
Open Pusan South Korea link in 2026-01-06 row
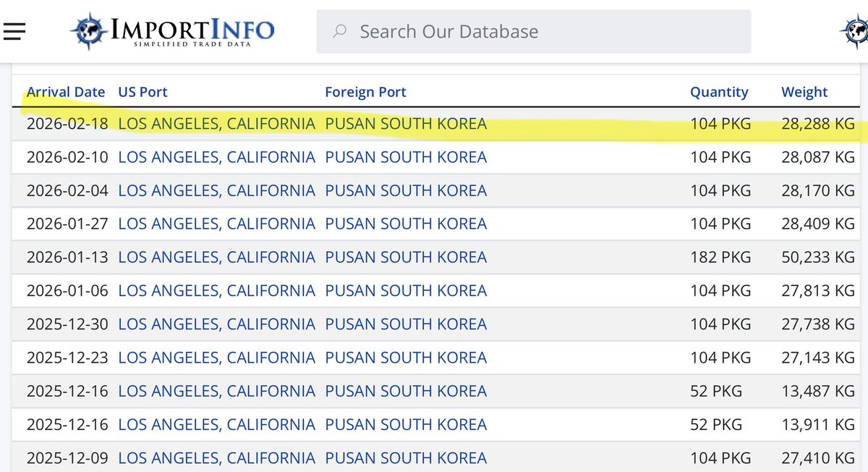[x=406, y=290]
